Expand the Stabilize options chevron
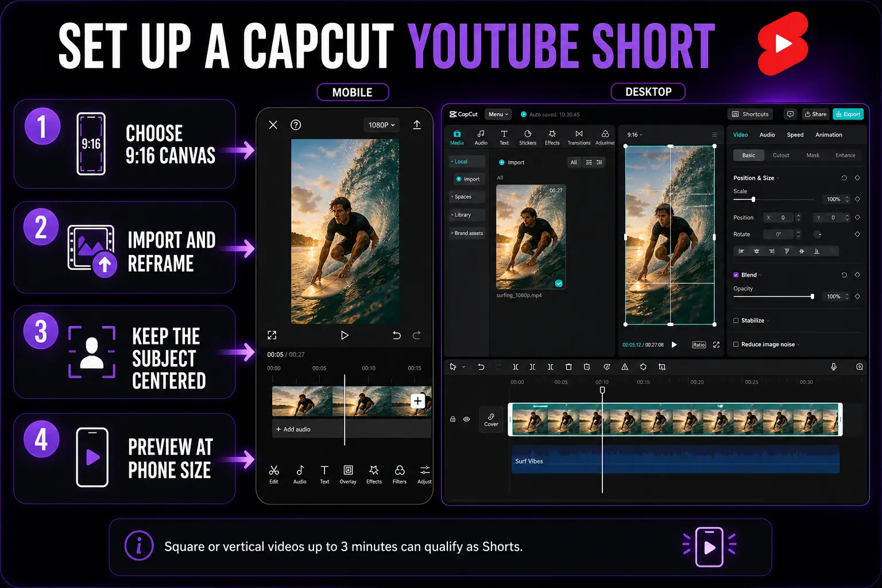Image resolution: width=882 pixels, height=588 pixels. (768, 320)
